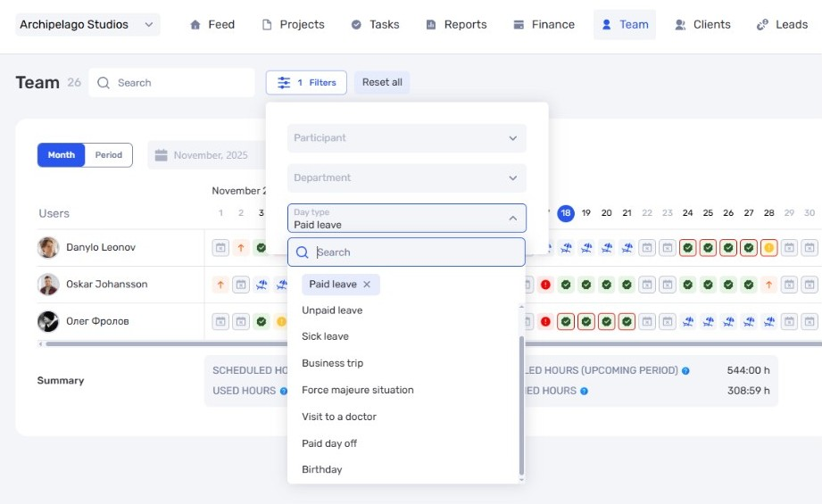
Task: Select Unpaid leave option
Action: point(332,310)
